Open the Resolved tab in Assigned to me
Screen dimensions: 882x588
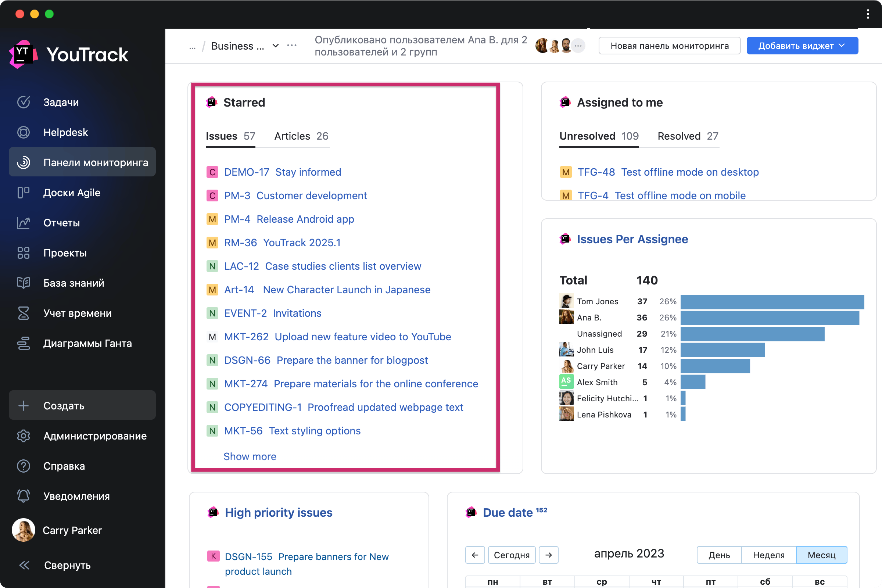(687, 136)
